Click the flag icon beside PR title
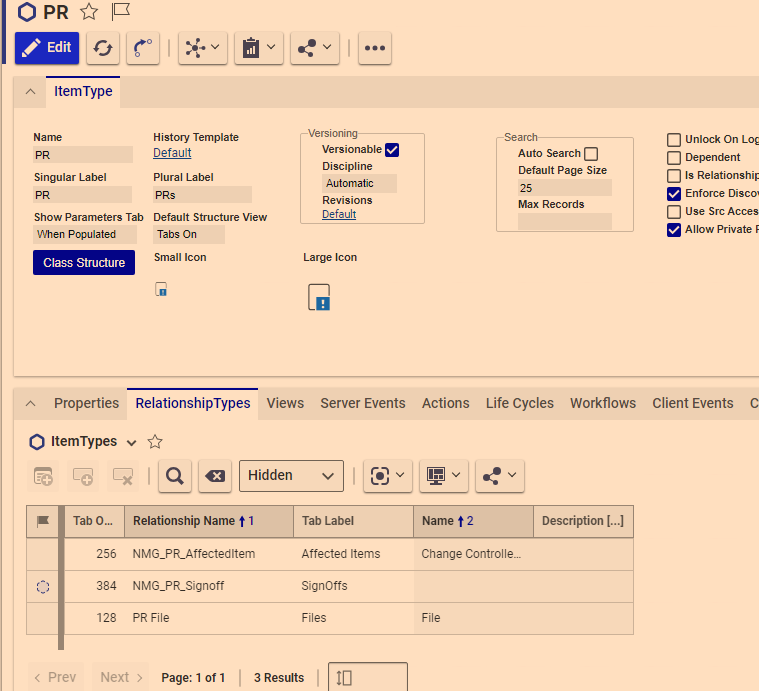 (x=120, y=12)
